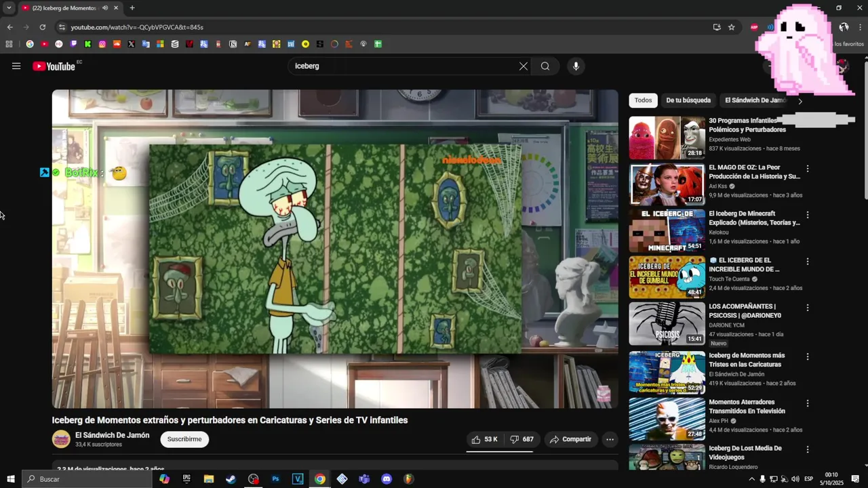Open Momentos Aterradores Transmitidos En Televisión video
This screenshot has width=868, height=488.
tap(667, 419)
